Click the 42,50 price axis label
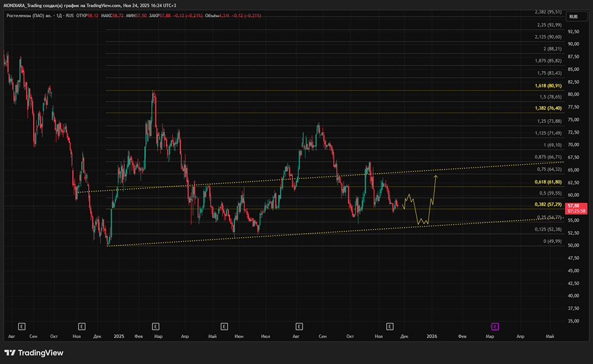Screen dimensions: 593x364 573,283
